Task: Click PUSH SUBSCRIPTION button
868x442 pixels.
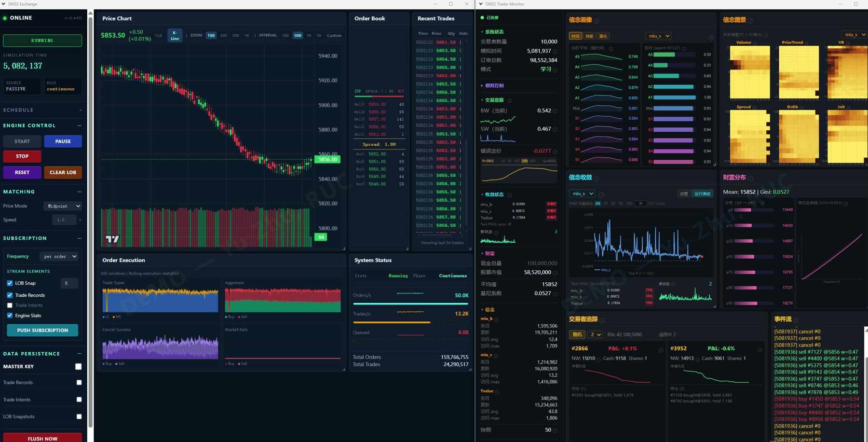Action: click(42, 331)
